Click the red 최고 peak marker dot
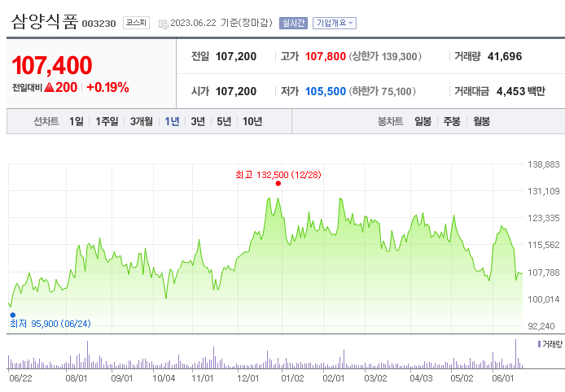565x392 pixels. tap(278, 184)
